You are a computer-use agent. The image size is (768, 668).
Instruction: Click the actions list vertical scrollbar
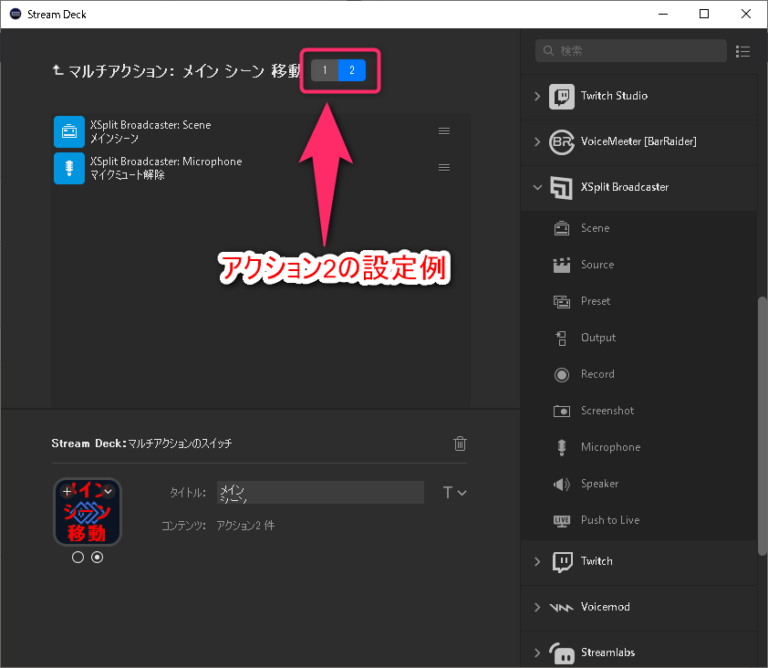click(761, 420)
